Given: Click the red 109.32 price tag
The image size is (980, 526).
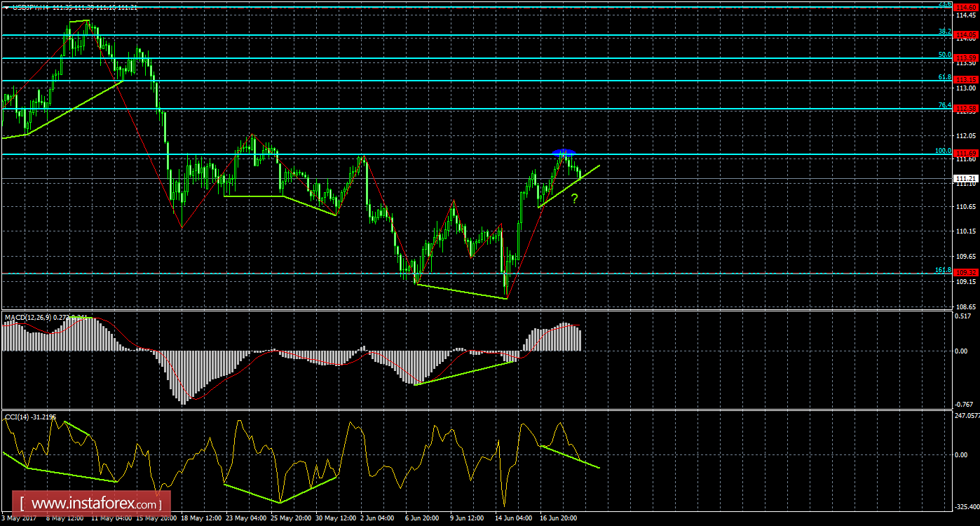Looking at the screenshot, I should [x=967, y=273].
